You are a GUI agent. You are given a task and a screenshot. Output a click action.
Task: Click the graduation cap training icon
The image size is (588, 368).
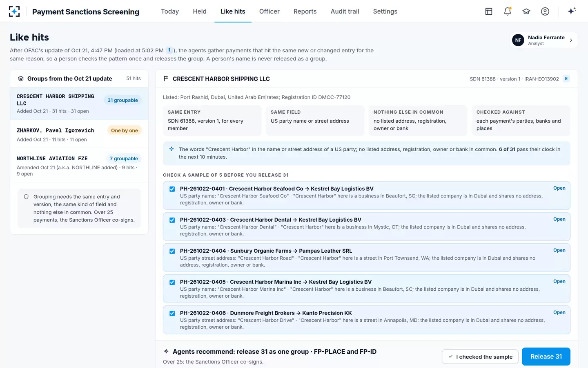pos(526,11)
